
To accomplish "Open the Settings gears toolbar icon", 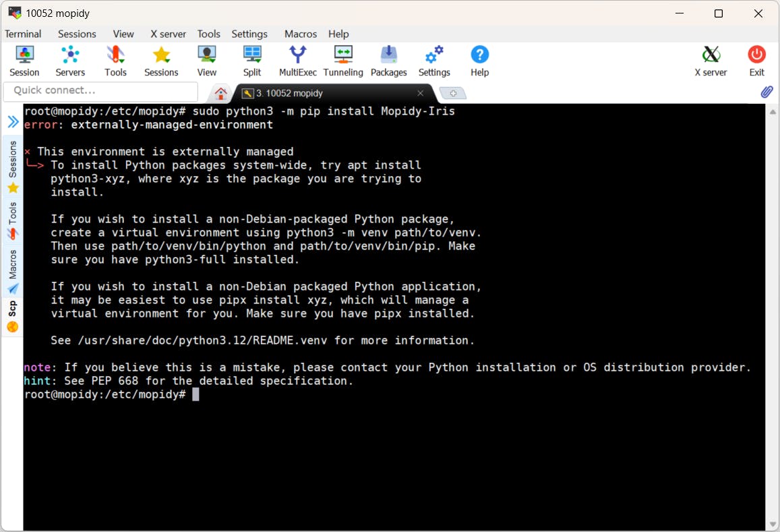I will coord(434,61).
